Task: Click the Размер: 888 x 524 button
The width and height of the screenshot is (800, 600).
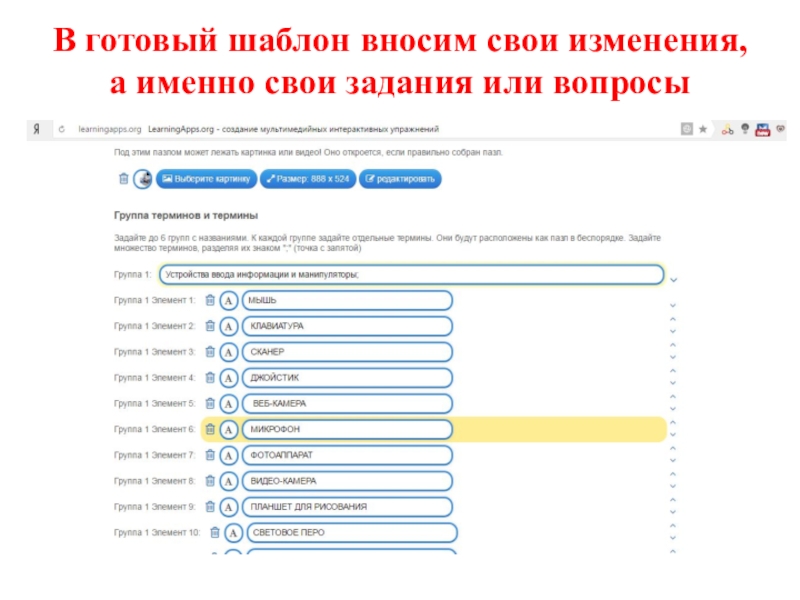Action: pos(308,179)
